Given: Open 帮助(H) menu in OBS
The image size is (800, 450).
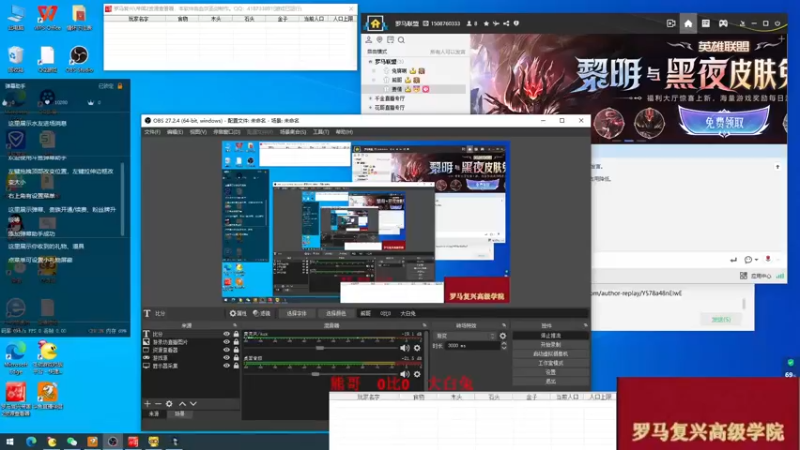Looking at the screenshot, I should click(344, 132).
